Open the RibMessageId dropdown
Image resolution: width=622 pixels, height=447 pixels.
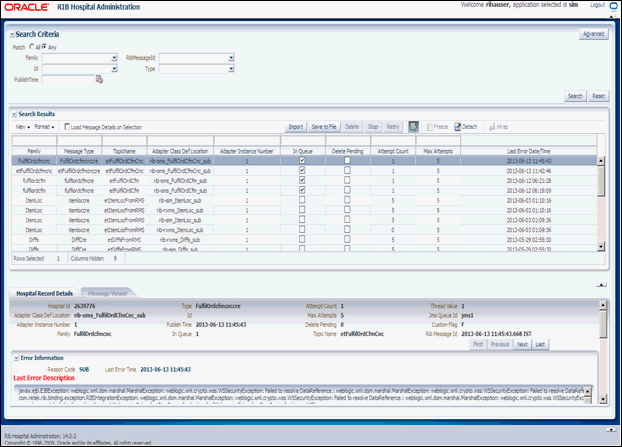point(231,58)
